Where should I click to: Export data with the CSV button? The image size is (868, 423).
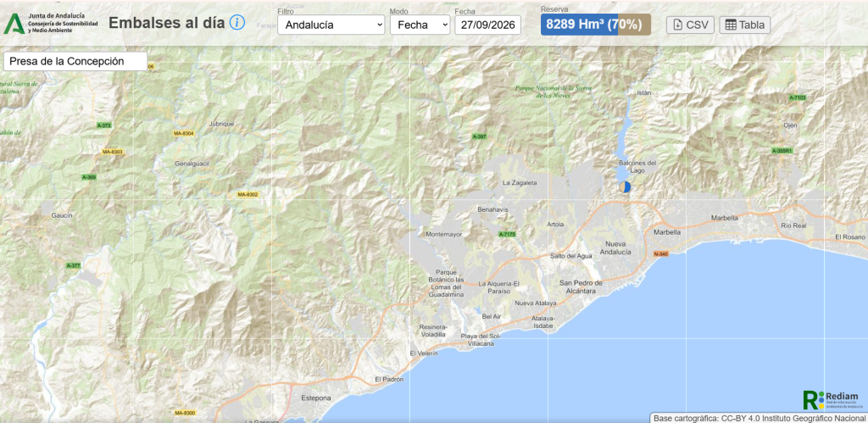(x=690, y=25)
